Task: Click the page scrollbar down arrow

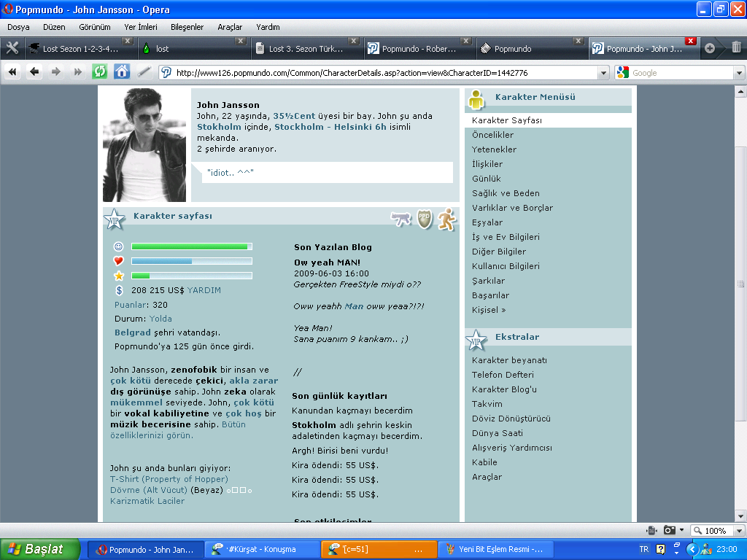Action: (x=740, y=516)
